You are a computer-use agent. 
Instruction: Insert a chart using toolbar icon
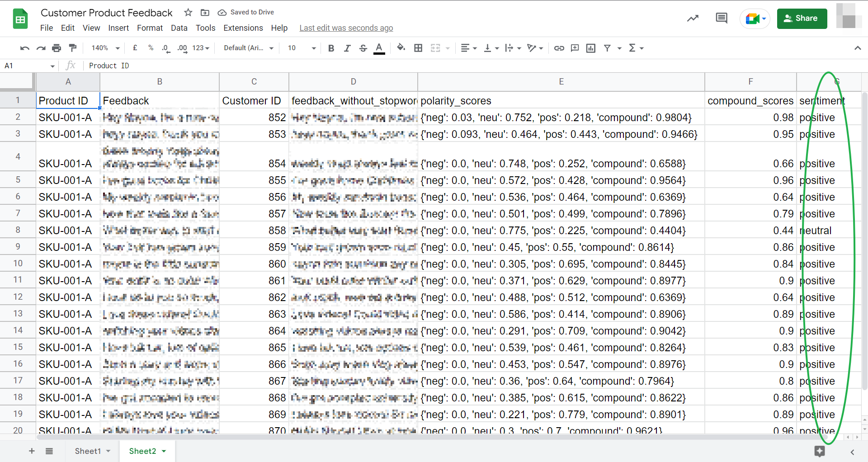590,48
